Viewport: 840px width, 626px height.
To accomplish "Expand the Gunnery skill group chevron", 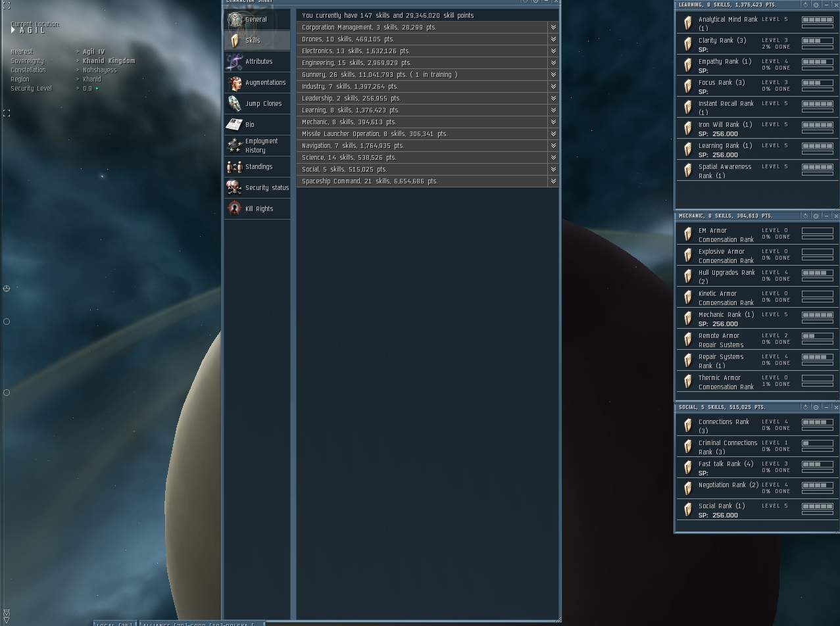I will click(x=553, y=74).
